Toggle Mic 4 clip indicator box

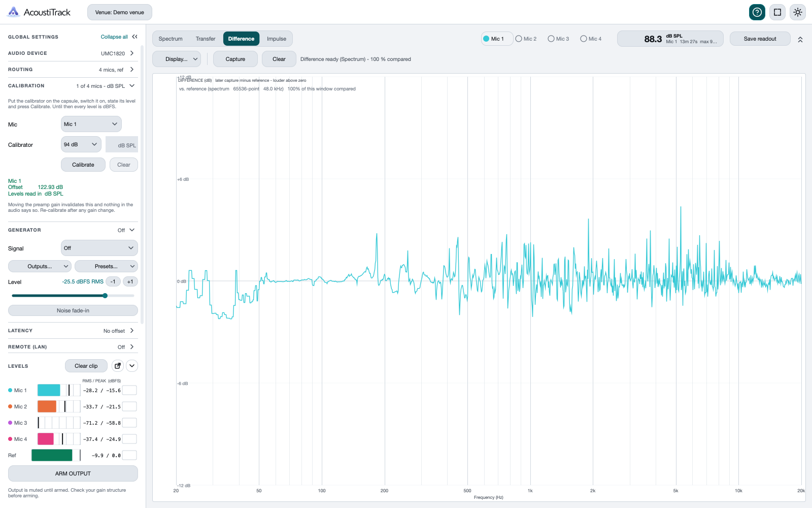(129, 439)
